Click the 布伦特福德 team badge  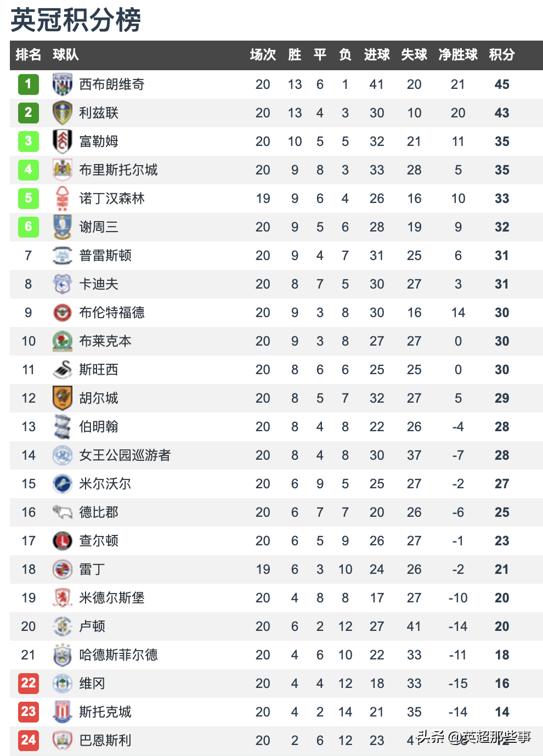click(x=63, y=313)
